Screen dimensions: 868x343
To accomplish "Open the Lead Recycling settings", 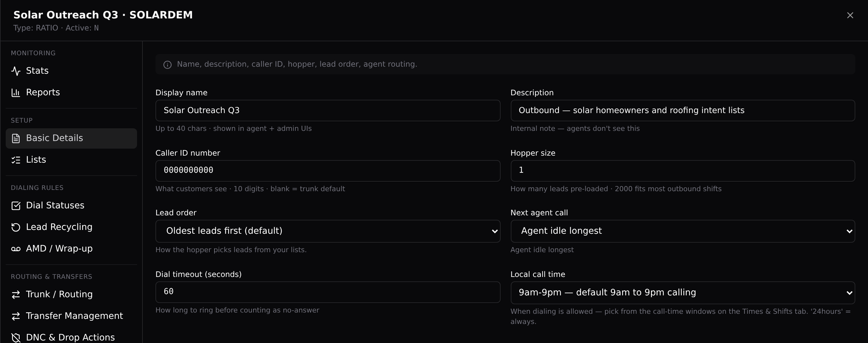I will (x=71, y=227).
